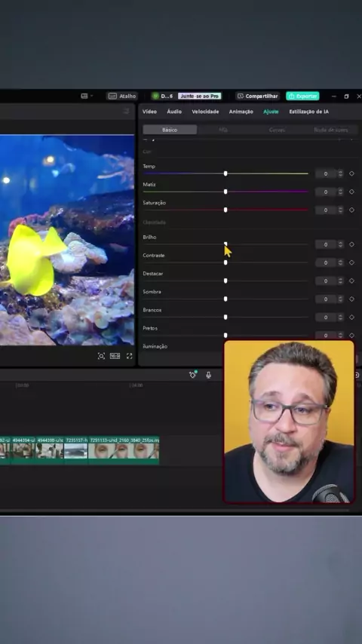The width and height of the screenshot is (362, 644).
Task: Switch to the Velocidade tab
Action: tap(205, 112)
